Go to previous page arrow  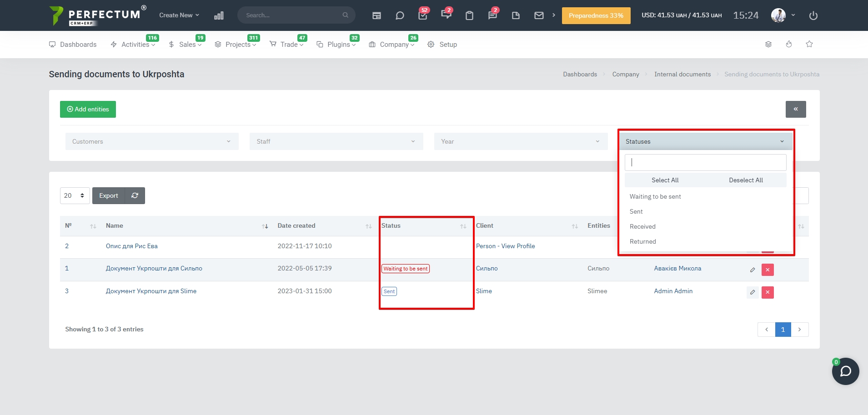(767, 330)
